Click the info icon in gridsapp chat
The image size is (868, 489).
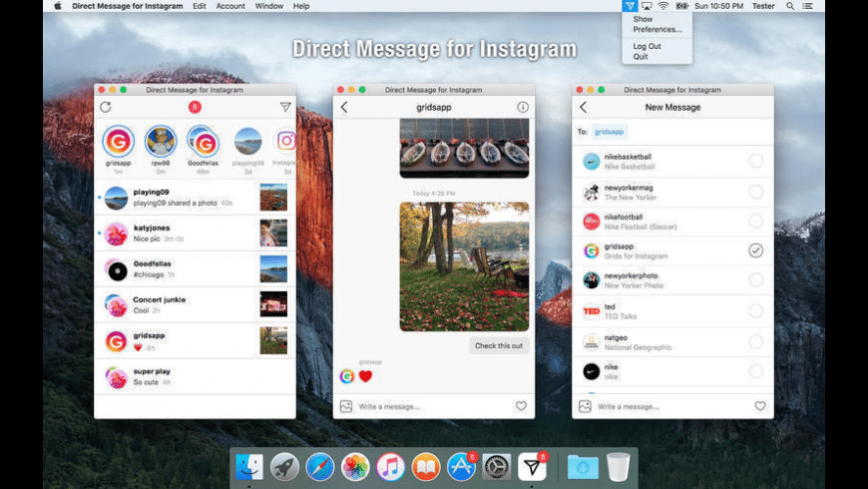523,107
